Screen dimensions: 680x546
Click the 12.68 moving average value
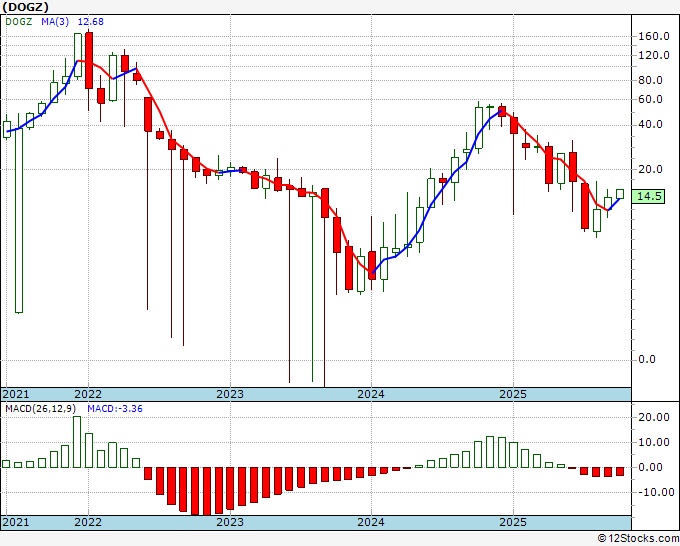pos(91,22)
